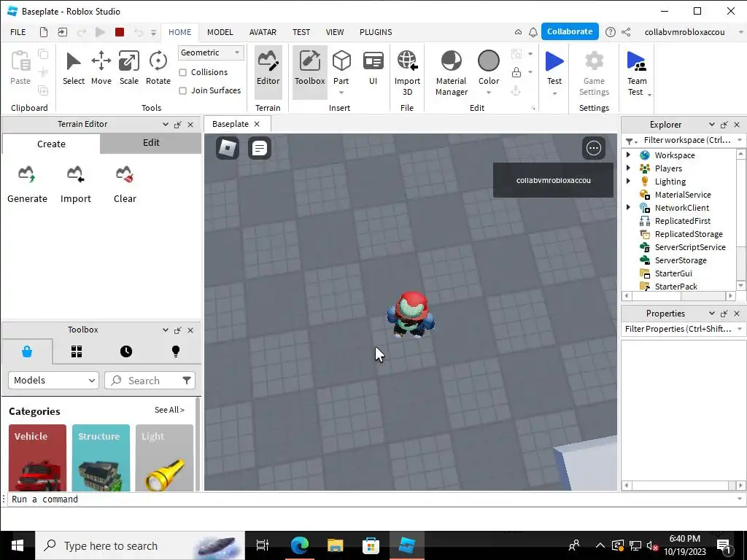747x560 pixels.
Task: Click Import 3D
Action: coord(407,72)
